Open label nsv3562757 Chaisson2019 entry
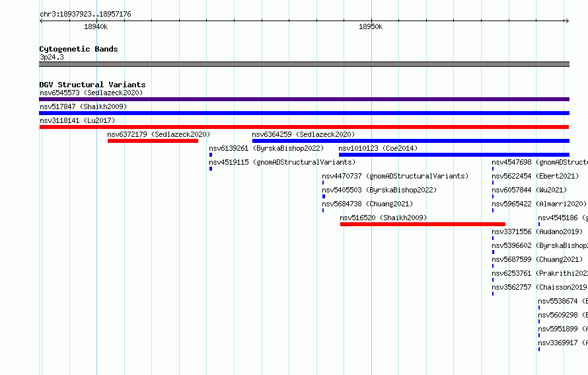The width and height of the screenshot is (588, 375). [540, 287]
